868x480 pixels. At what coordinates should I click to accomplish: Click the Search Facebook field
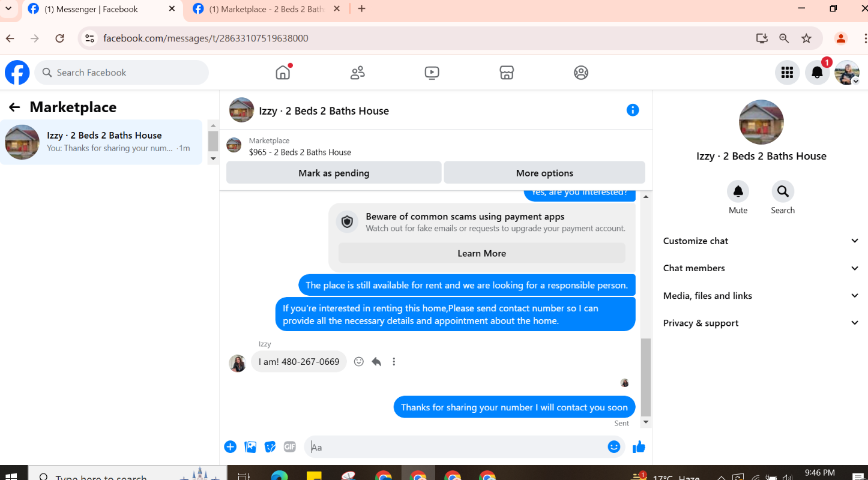pyautogui.click(x=121, y=73)
